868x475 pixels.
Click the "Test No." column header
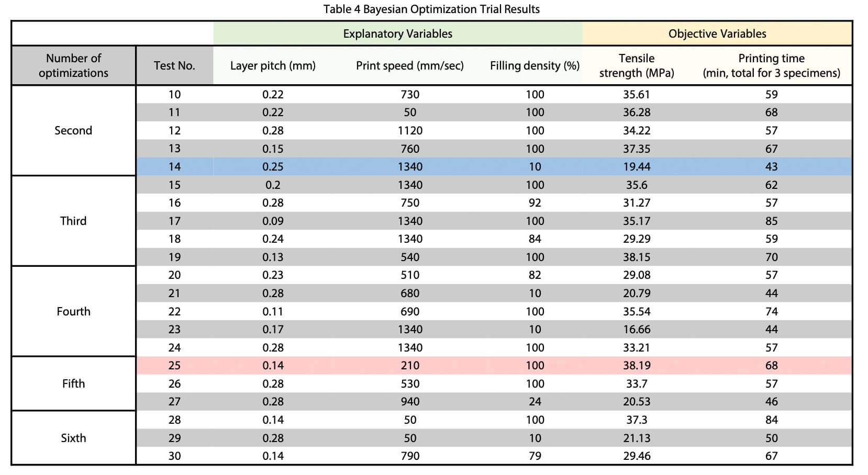point(174,65)
